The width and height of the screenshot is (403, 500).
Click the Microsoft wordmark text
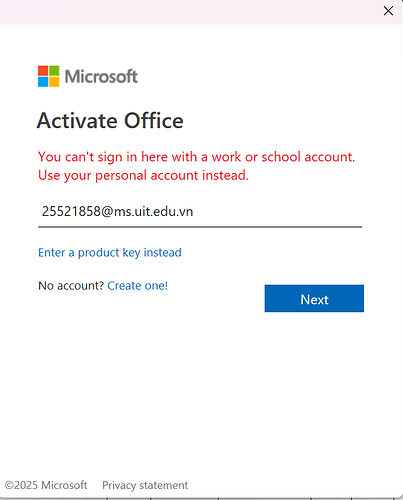click(x=101, y=76)
